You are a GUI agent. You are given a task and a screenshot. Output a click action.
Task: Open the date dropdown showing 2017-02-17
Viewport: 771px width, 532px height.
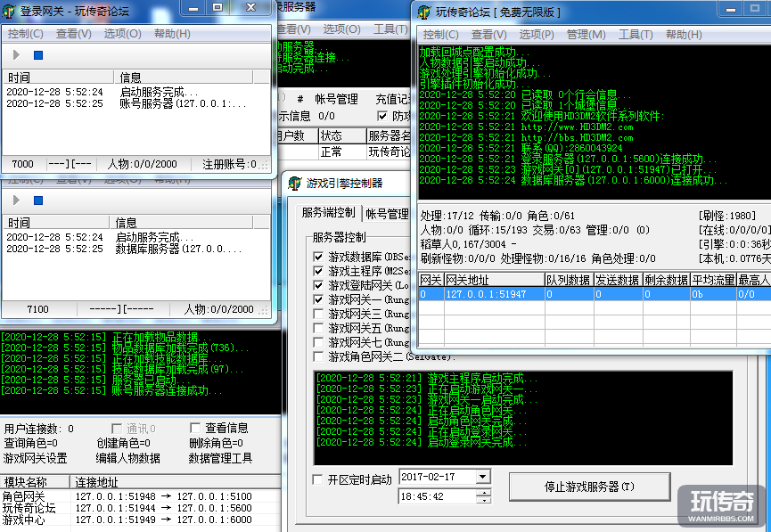[483, 477]
